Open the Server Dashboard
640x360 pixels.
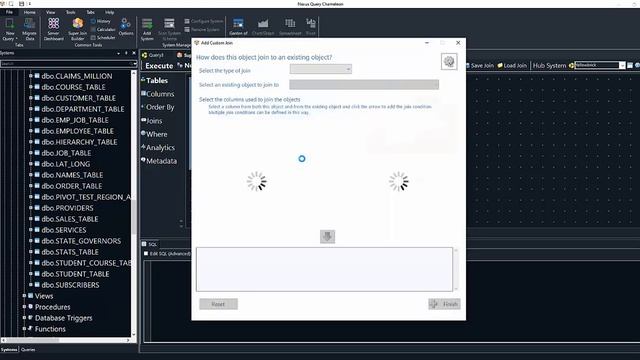(53, 29)
